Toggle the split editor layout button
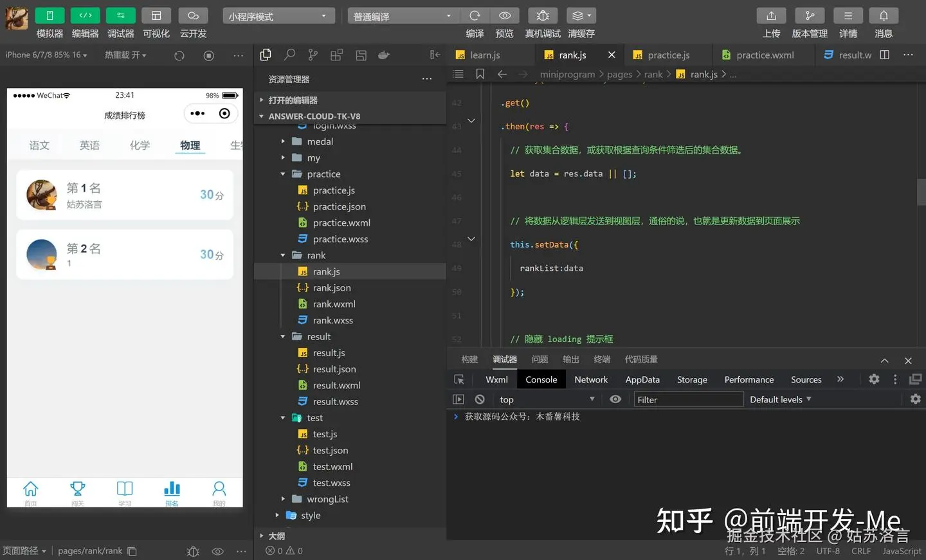The height and width of the screenshot is (560, 926). 885,55
